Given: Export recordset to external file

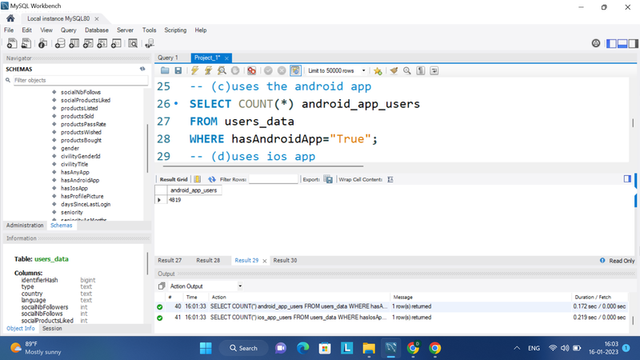Looking at the screenshot, I should pos(329,179).
